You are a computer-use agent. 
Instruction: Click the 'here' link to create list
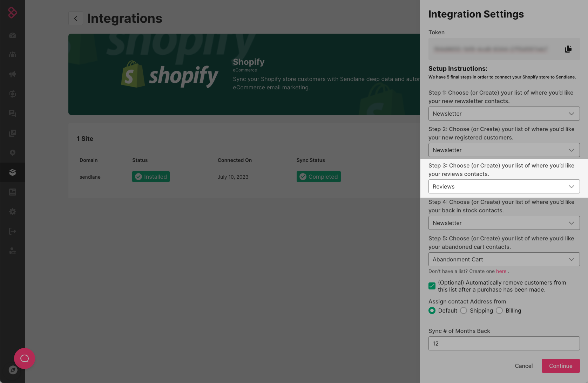[x=501, y=271]
